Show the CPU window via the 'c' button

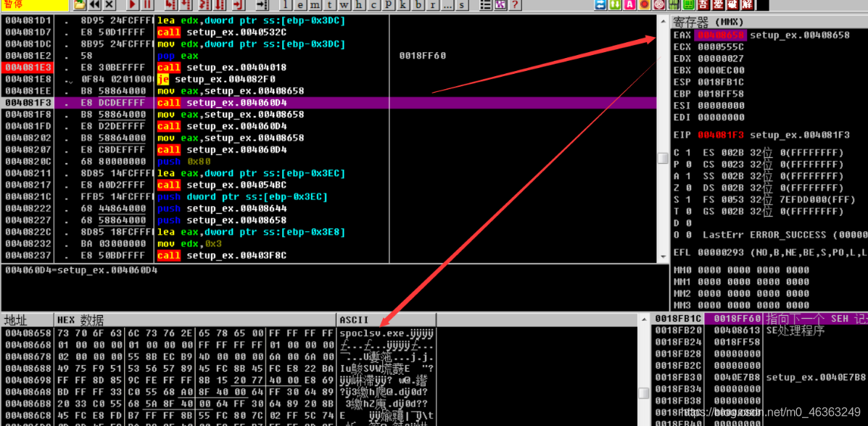(373, 5)
